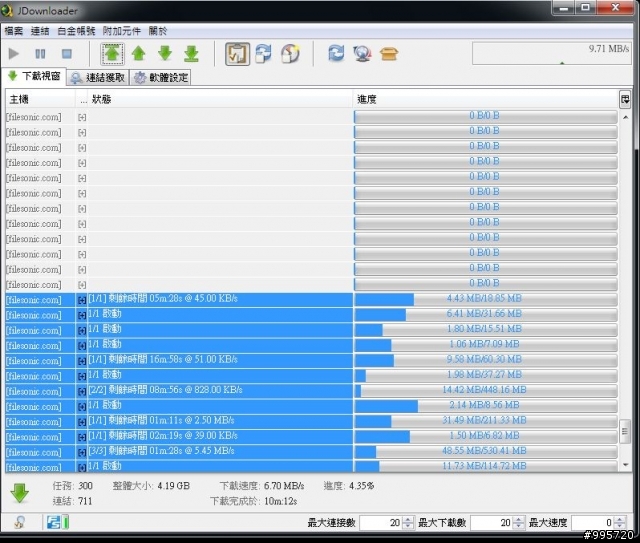Increase the 最大速度 spinner value
This screenshot has height=543, width=640.
[x=620, y=519]
